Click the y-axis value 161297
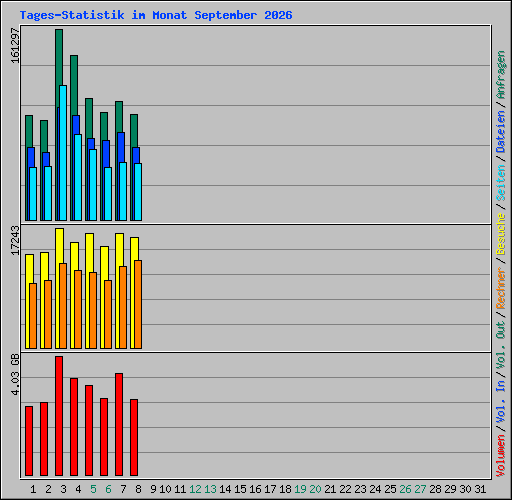Screen dimensions: 512x500 click(x=15, y=46)
